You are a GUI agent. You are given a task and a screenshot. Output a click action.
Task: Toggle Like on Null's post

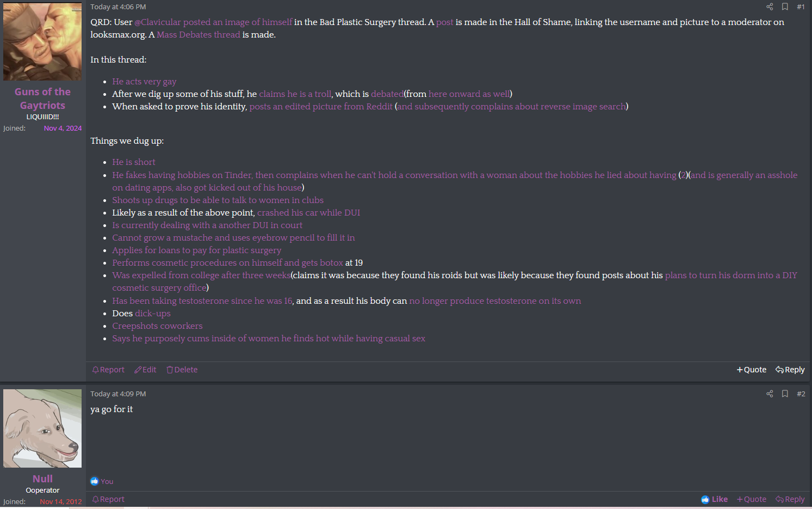point(715,499)
